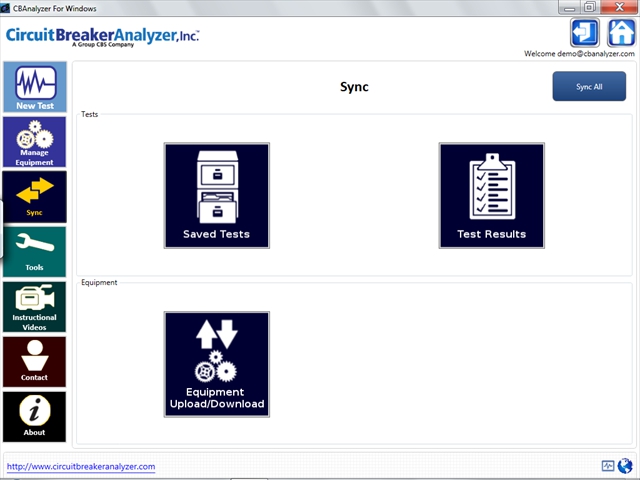
Task: Open the circuitbreakeranalyzer.com link
Action: tap(81, 467)
